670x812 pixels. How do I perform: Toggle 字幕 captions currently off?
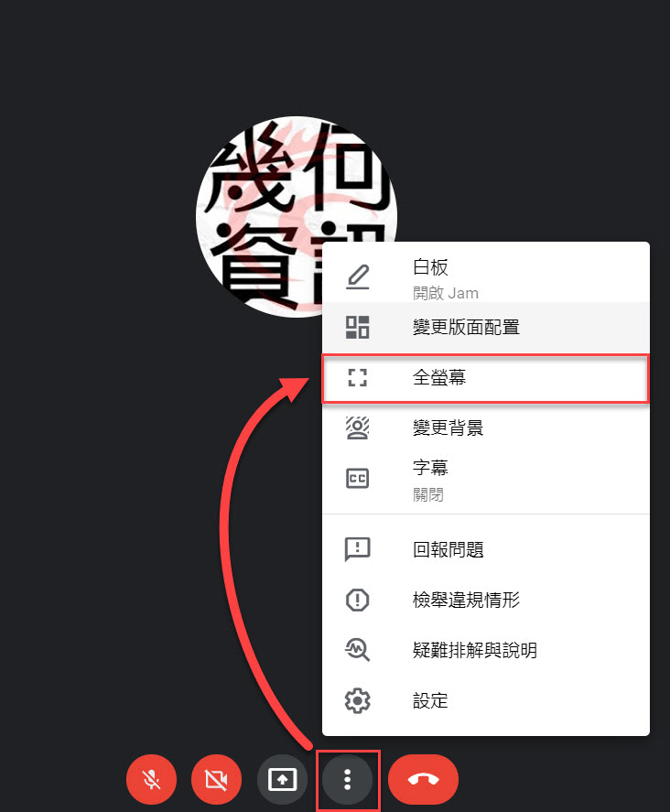coord(486,480)
